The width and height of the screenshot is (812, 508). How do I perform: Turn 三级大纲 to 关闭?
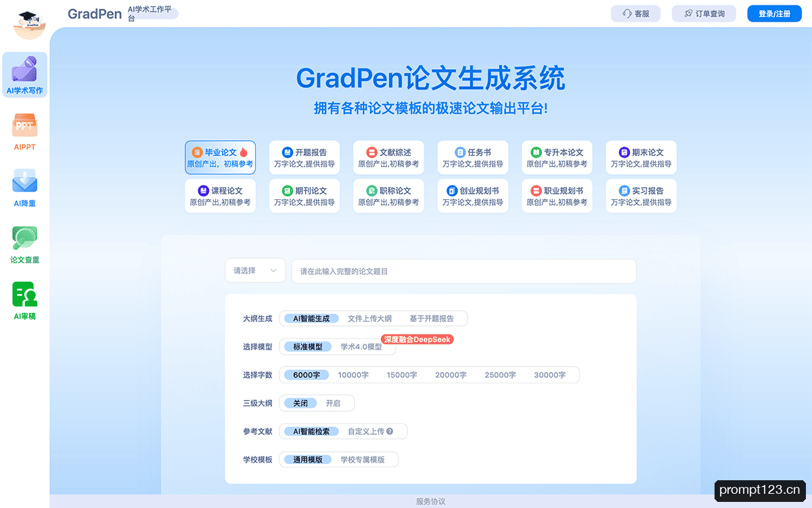pos(300,403)
